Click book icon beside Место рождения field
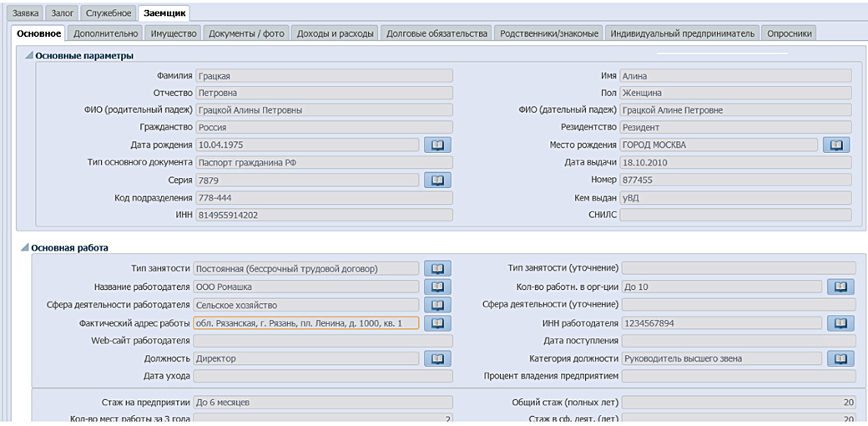 pos(836,145)
